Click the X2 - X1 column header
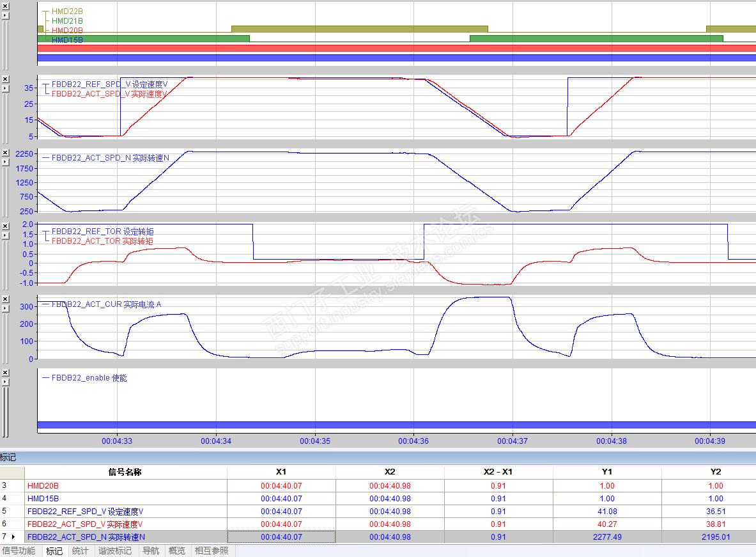Image resolution: width=756 pixels, height=557 pixels. (x=498, y=472)
